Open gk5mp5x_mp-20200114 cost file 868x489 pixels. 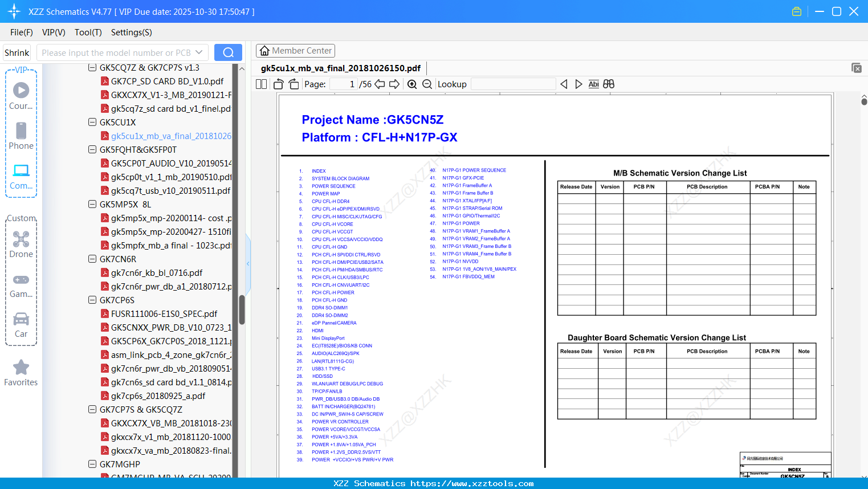pos(171,218)
